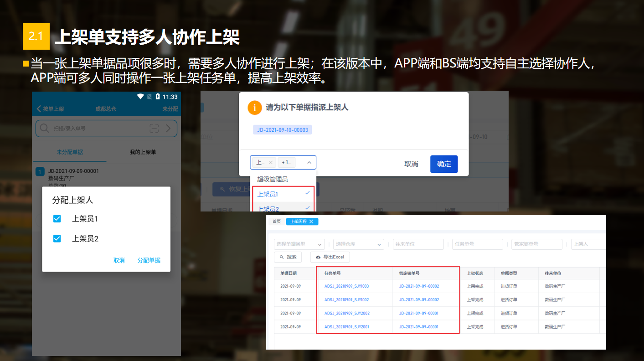This screenshot has width=644, height=361.
Task: Close the 上架历程 tab with its X
Action: (x=311, y=222)
